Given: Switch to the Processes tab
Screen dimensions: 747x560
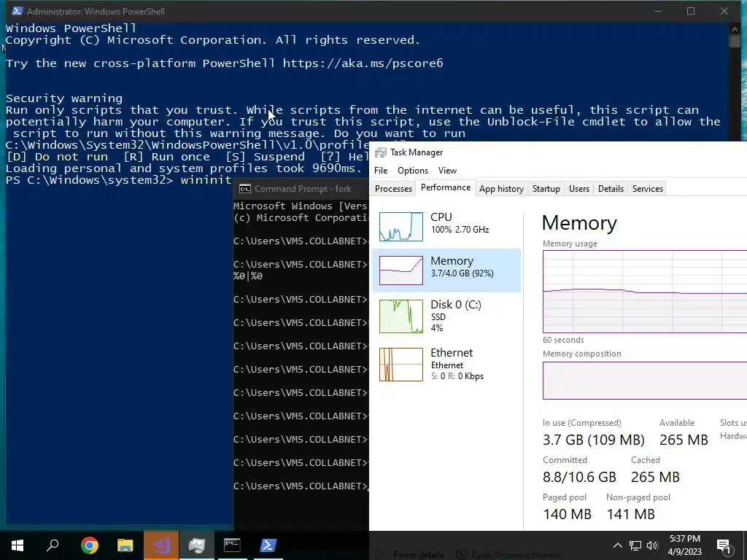Looking at the screenshot, I should 393,189.
